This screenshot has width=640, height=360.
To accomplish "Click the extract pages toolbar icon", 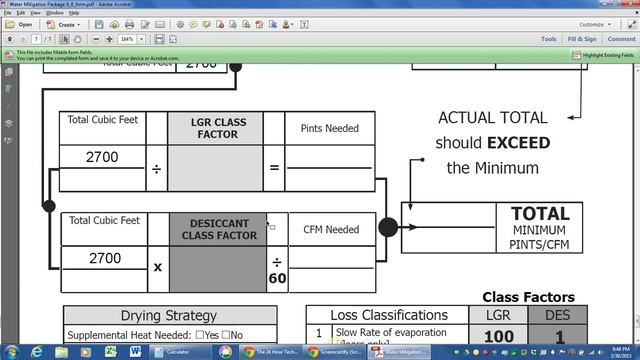I will tap(233, 25).
